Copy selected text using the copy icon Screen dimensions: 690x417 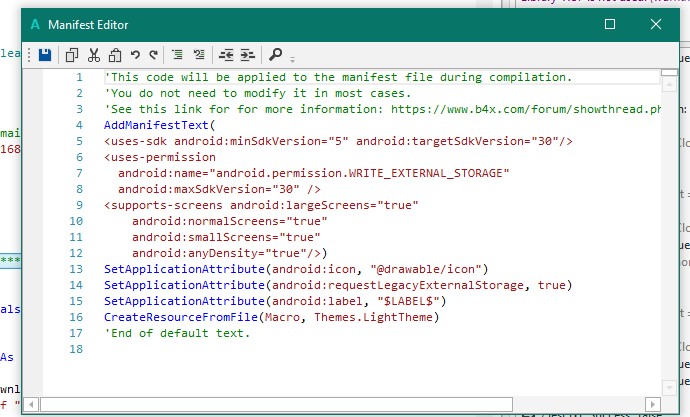pyautogui.click(x=72, y=55)
